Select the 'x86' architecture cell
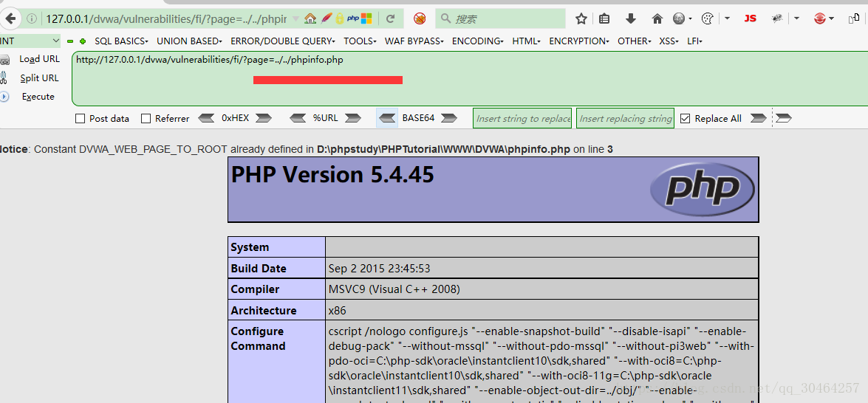Image resolution: width=868 pixels, height=403 pixels. point(542,310)
